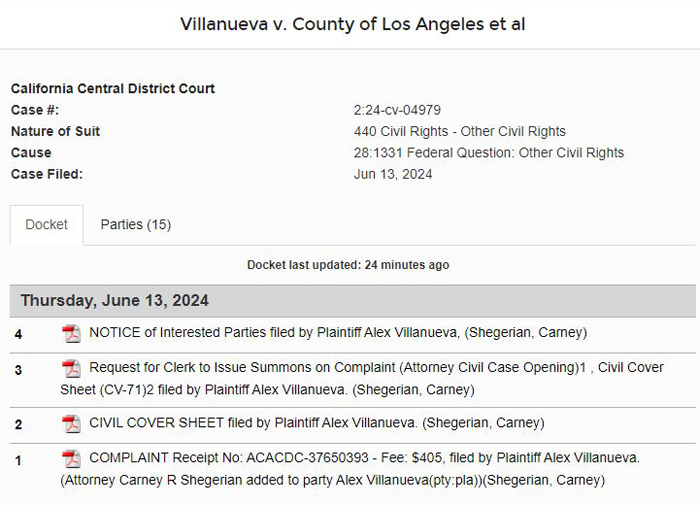Click the Docket last updated status text
Screen dimensions: 700x505
[348, 265]
